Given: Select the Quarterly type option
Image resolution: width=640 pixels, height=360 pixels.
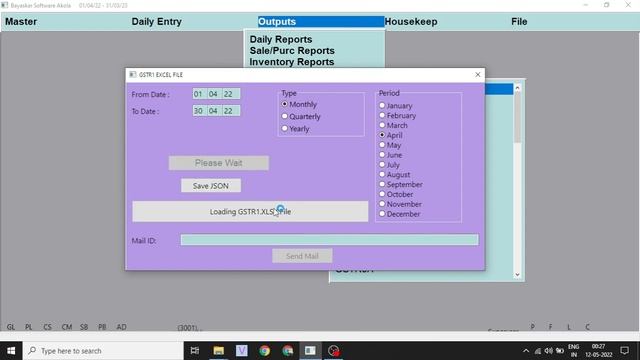Looking at the screenshot, I should pyautogui.click(x=301, y=116).
